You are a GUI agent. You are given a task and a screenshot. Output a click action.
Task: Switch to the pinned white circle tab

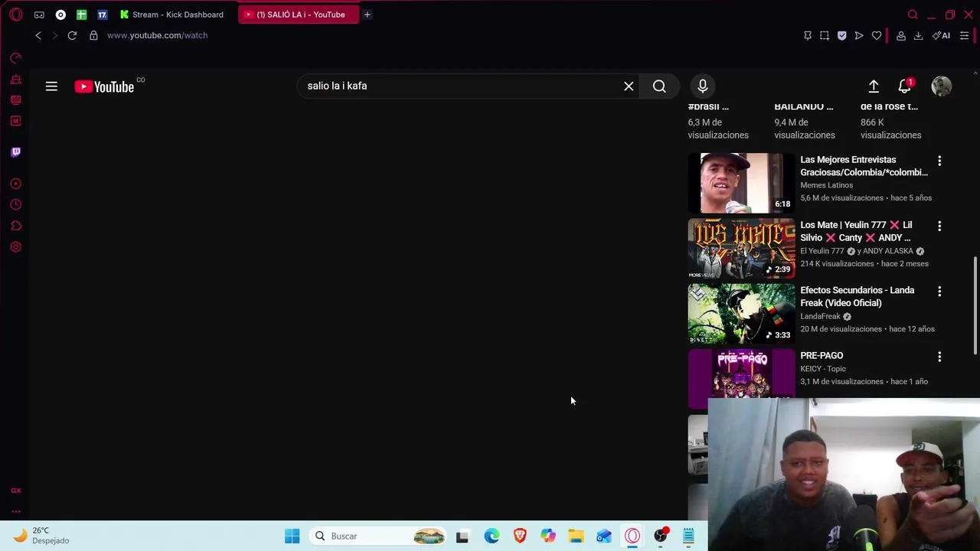click(x=60, y=15)
